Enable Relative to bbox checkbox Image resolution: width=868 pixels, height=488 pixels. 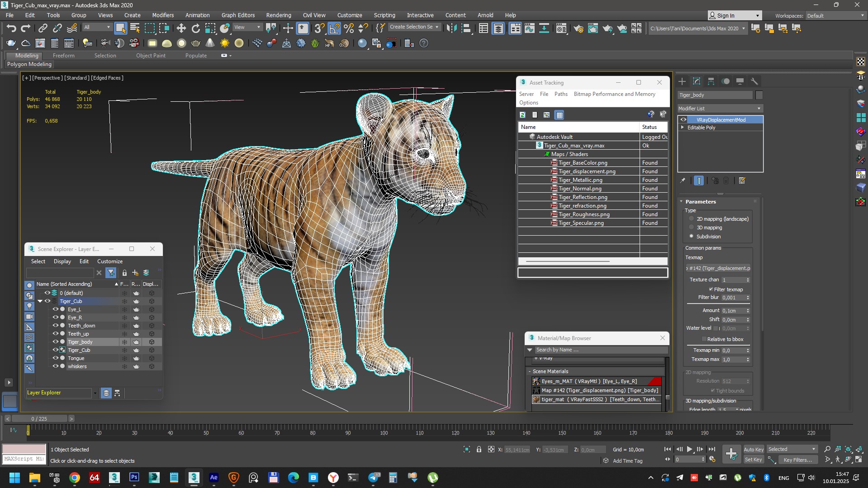coord(704,339)
